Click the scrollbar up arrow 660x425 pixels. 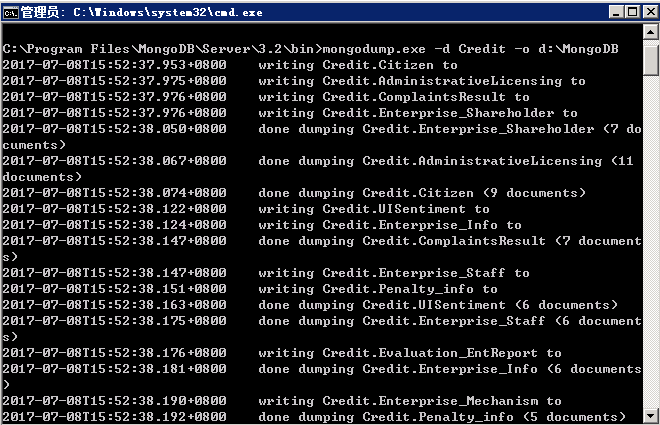(x=651, y=35)
